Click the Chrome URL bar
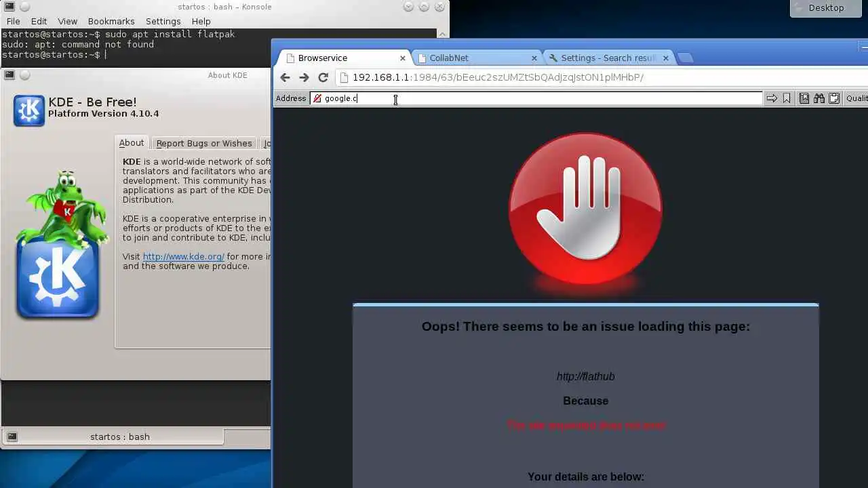Viewport: 868px width, 488px height. coord(601,77)
